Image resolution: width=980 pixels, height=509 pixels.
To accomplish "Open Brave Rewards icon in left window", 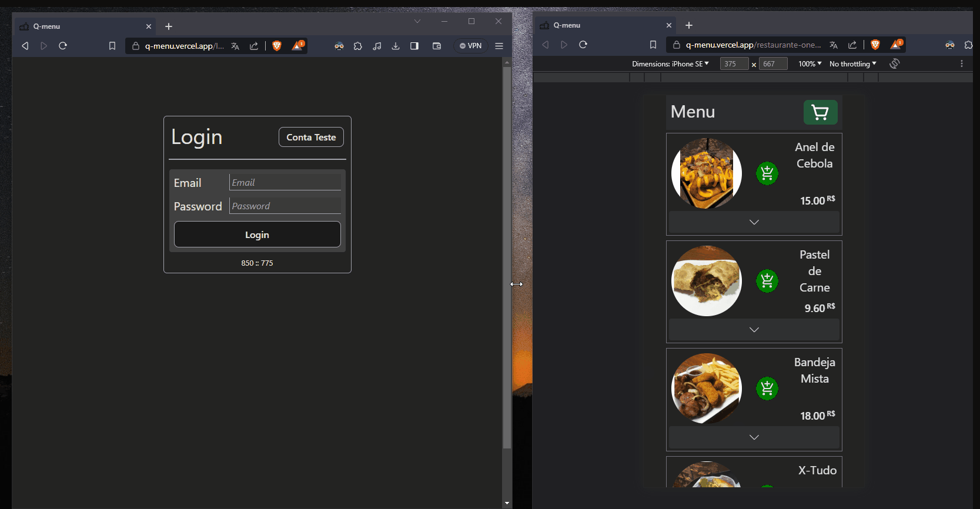I will click(x=298, y=45).
